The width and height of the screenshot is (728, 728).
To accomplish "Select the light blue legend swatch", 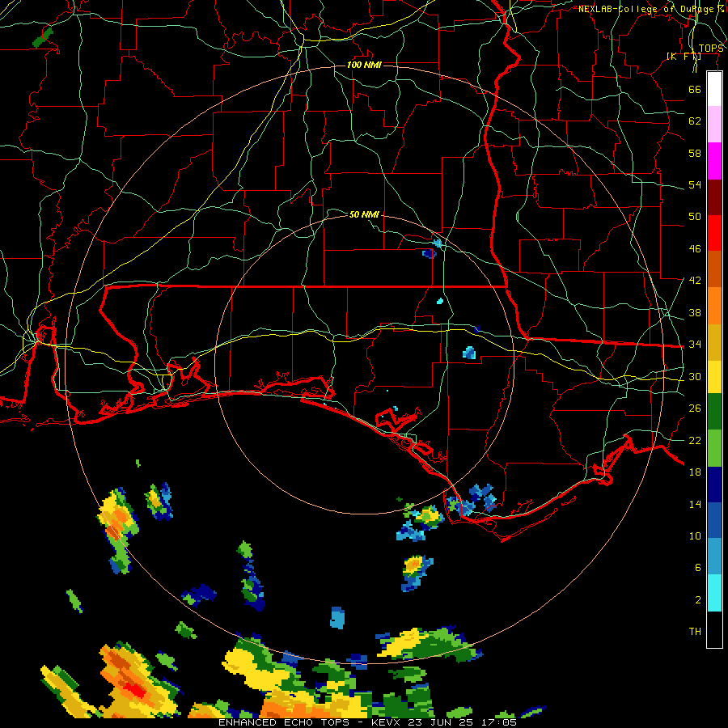I will point(714,557).
